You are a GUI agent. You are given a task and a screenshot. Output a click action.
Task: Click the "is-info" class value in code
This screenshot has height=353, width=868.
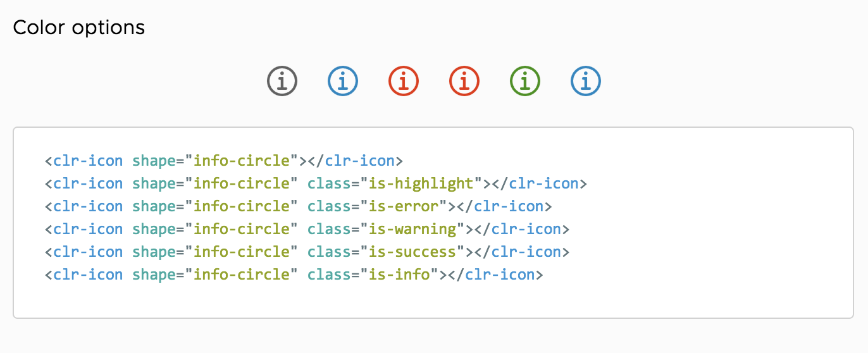point(399,275)
